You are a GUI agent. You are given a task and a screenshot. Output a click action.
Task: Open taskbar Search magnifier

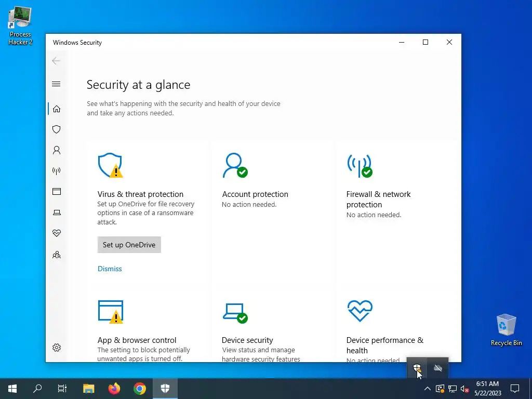click(37, 389)
